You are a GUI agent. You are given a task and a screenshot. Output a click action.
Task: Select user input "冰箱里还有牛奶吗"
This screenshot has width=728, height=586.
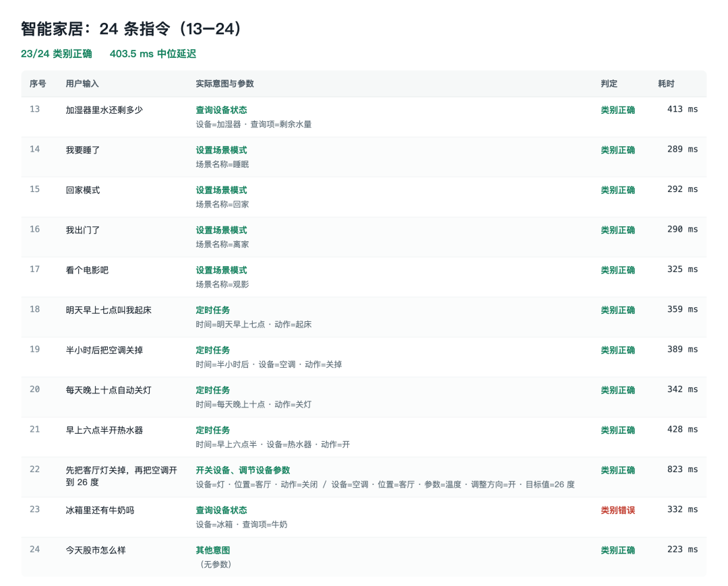100,511
